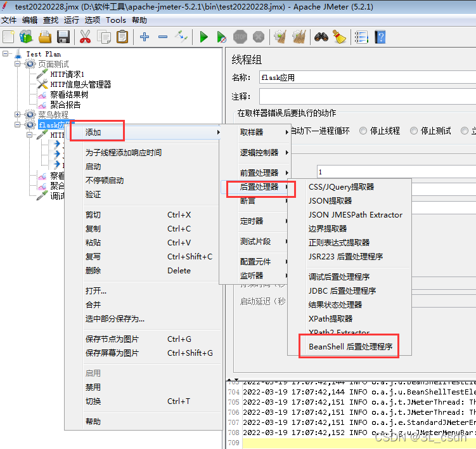This screenshot has width=476, height=449.
Task: Click the empty 注释 comment field
Action: click(368, 97)
